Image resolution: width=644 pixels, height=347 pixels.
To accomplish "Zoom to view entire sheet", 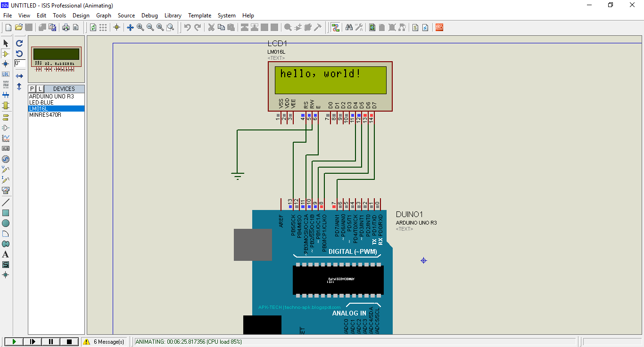I will [160, 27].
